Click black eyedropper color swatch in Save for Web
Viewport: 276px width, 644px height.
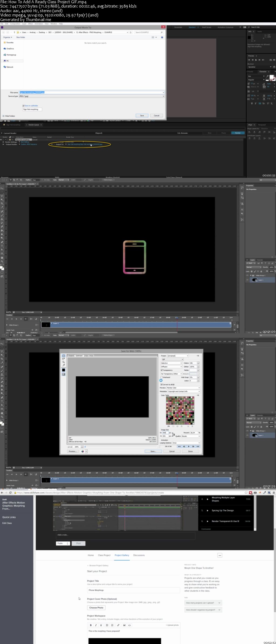(x=64, y=370)
